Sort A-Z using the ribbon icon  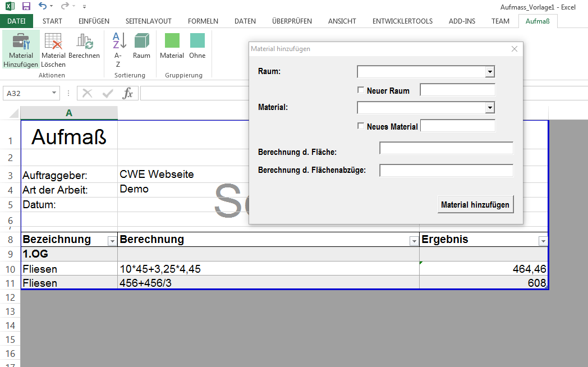point(118,42)
